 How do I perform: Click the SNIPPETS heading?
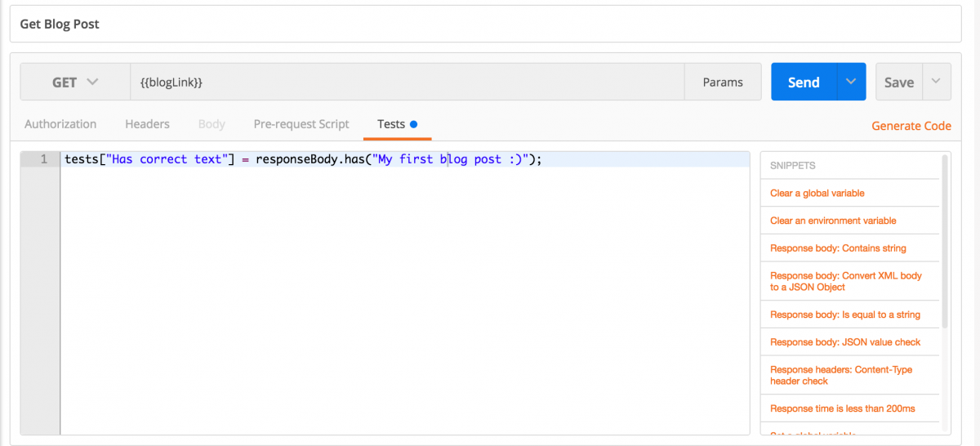[x=793, y=166]
